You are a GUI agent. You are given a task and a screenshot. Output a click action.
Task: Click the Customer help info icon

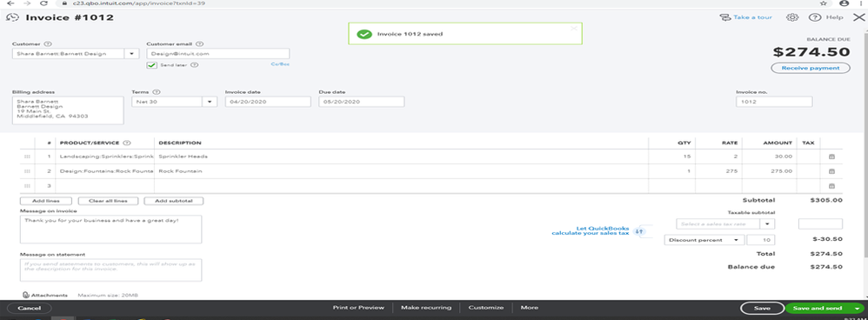point(48,43)
